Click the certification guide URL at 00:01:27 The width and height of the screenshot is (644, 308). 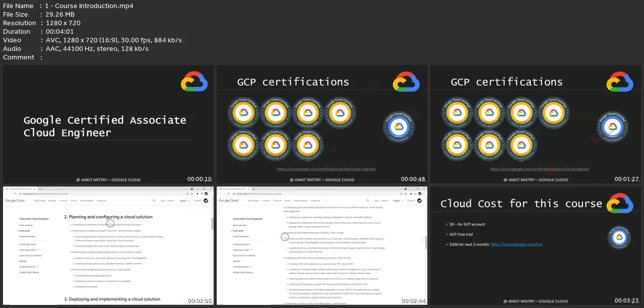pos(540,169)
